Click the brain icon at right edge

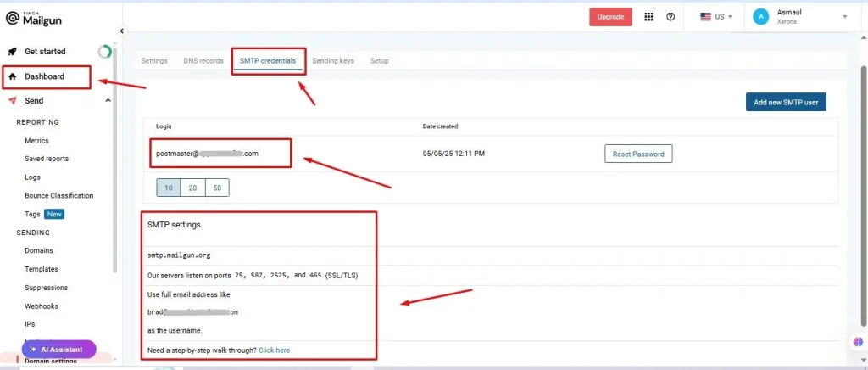pos(858,340)
